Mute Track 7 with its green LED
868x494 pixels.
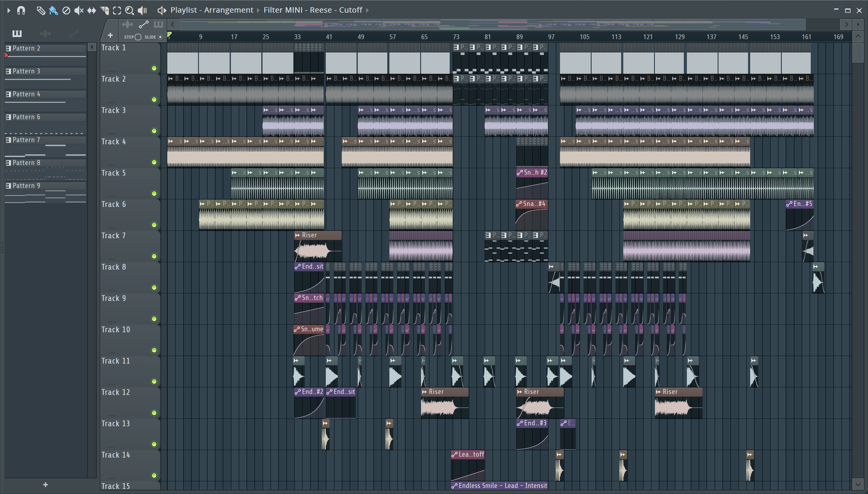154,256
